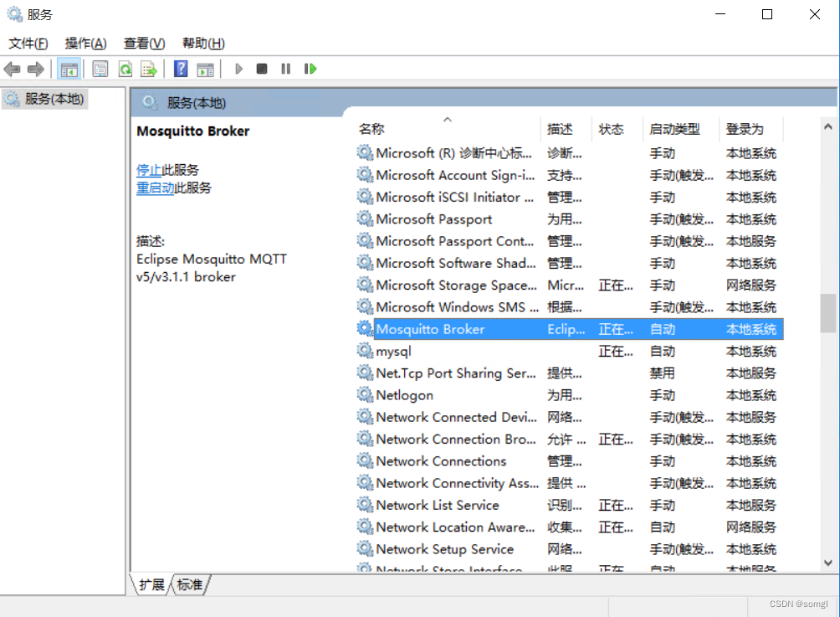Viewport: 840px width, 617px height.
Task: Stop the service with the square icon
Action: (262, 69)
